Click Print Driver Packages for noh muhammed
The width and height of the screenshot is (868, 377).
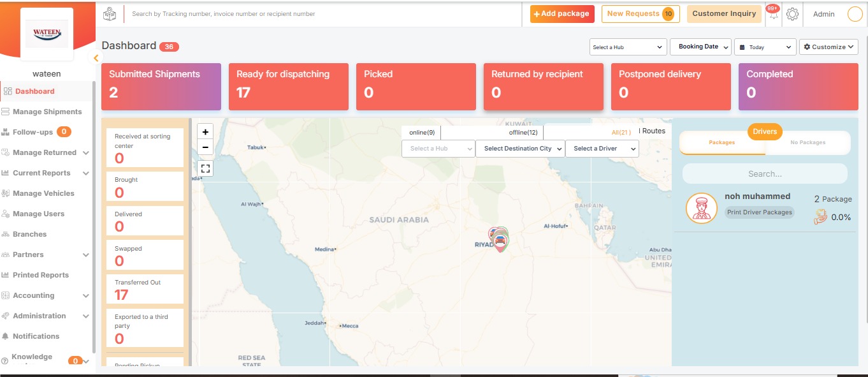point(760,212)
